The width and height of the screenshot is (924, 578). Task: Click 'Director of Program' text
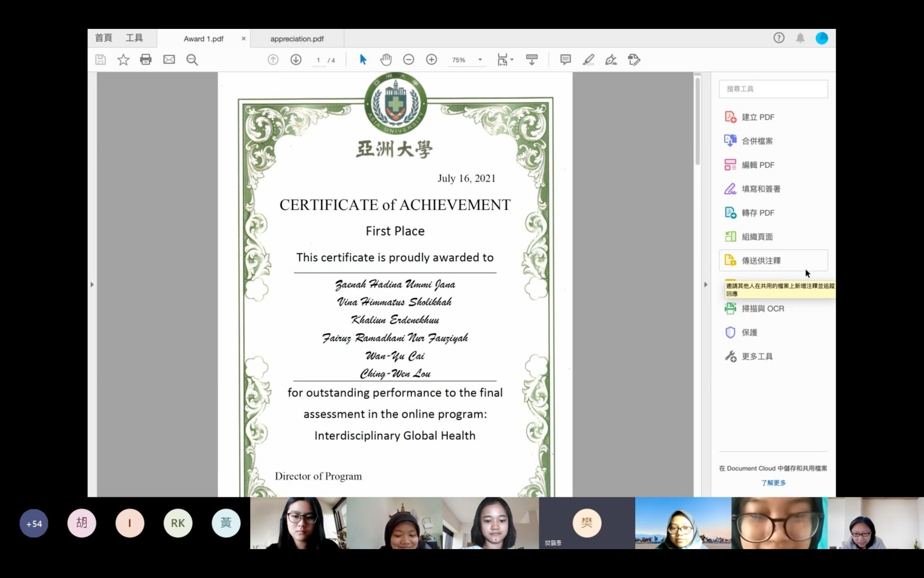318,476
